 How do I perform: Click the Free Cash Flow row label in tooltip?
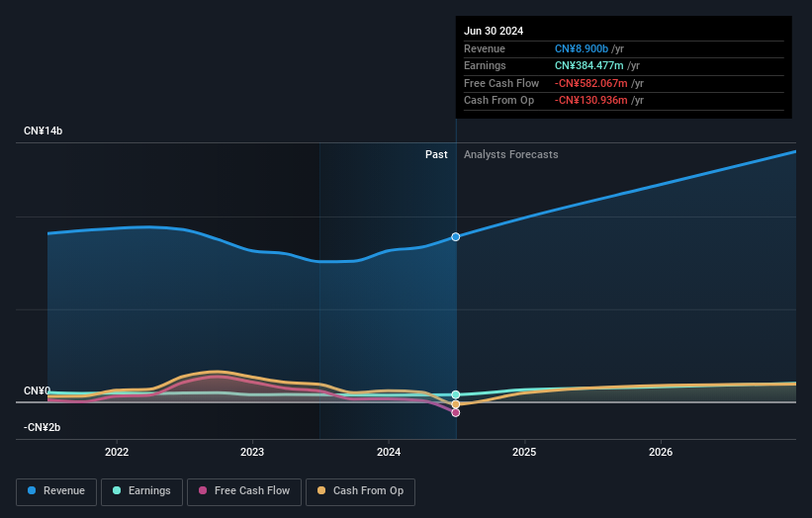point(501,83)
